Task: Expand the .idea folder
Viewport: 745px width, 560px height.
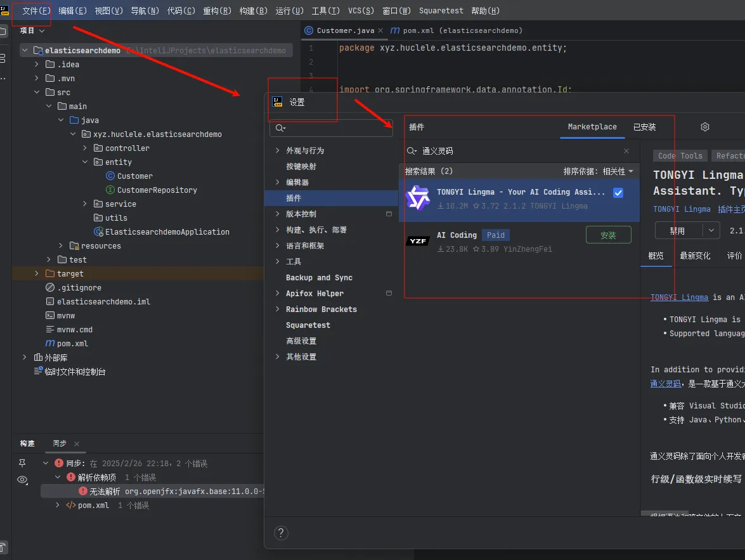Action: click(x=37, y=63)
